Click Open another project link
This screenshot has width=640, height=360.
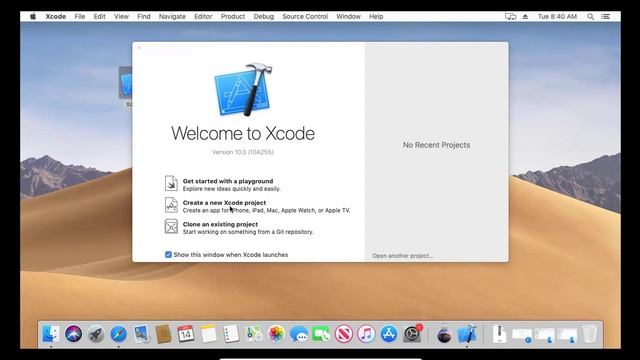click(402, 256)
